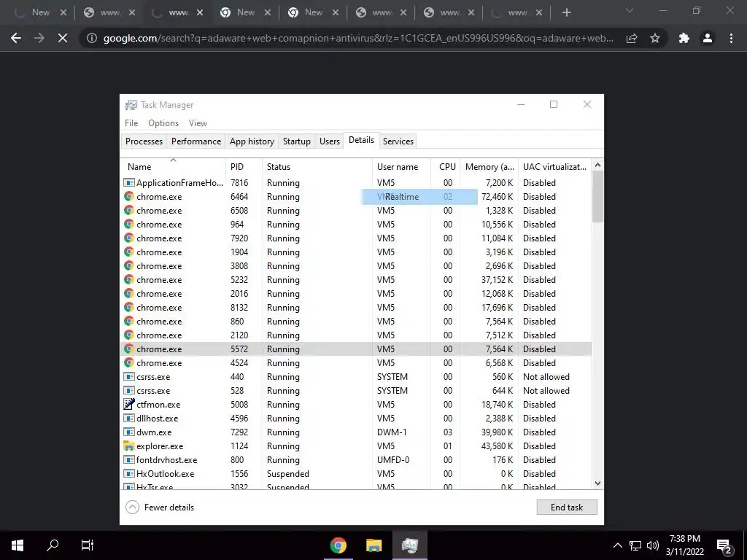Open the Chrome three-dot menu
This screenshot has height=560, width=747.
click(x=731, y=38)
